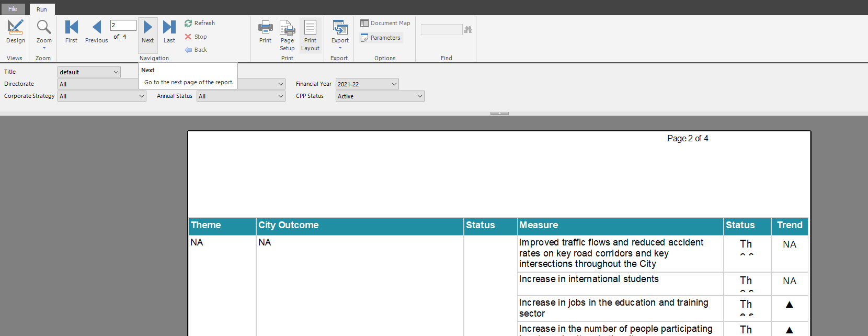Click NA in the Theme column
This screenshot has width=868, height=336.
pos(197,242)
